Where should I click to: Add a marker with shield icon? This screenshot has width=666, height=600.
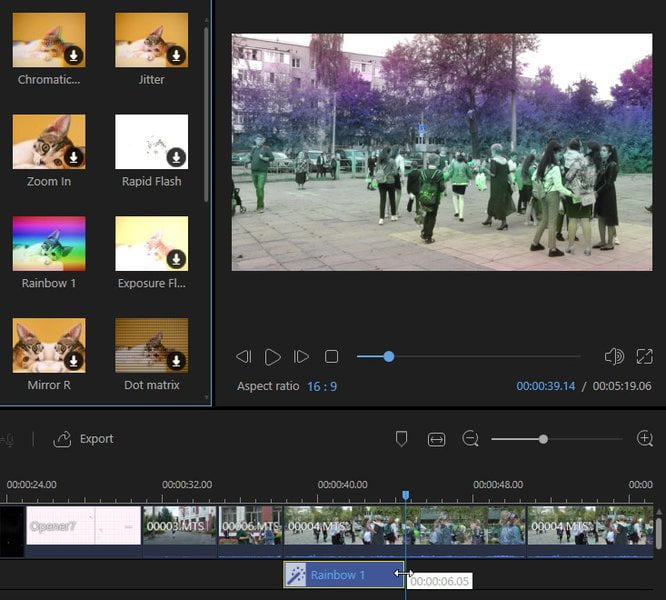[x=401, y=439]
